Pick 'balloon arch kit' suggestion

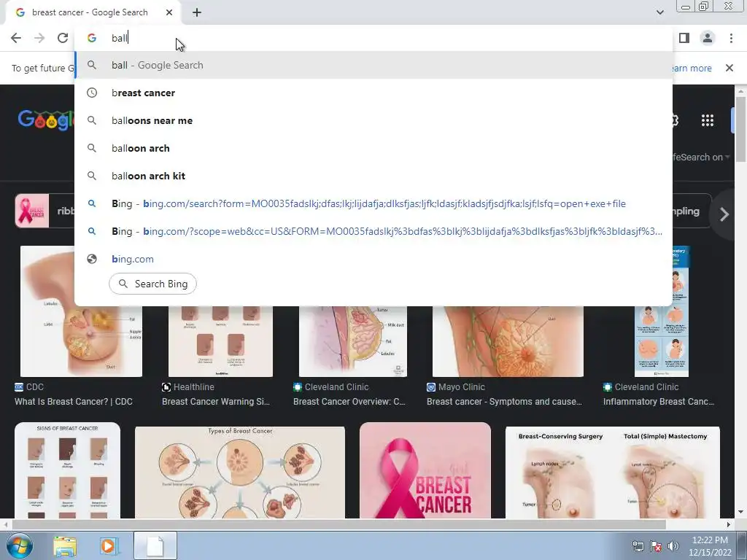tap(373, 176)
